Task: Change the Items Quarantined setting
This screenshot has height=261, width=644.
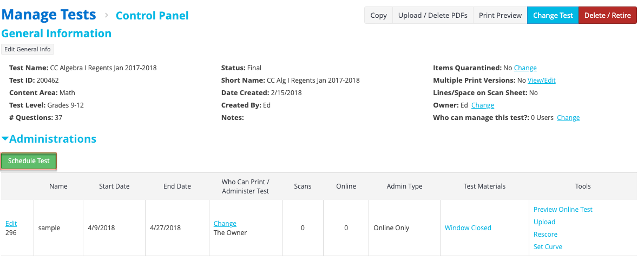Action: tap(525, 68)
